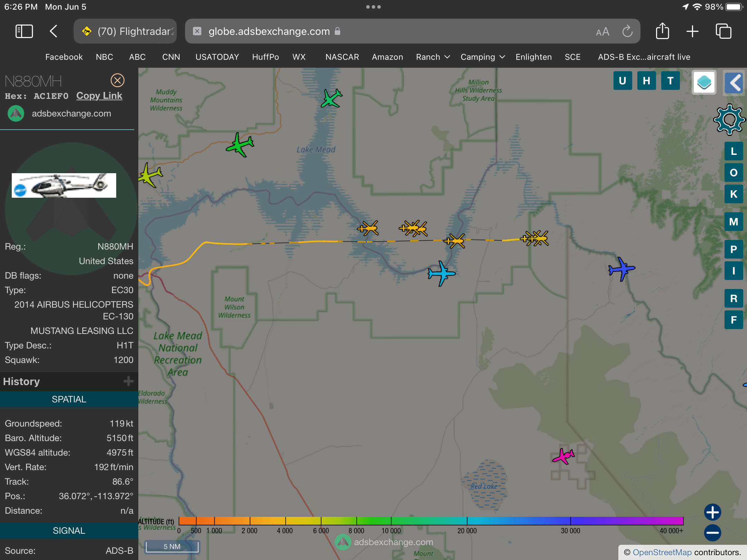Click the SPATIAL section header

[69, 399]
